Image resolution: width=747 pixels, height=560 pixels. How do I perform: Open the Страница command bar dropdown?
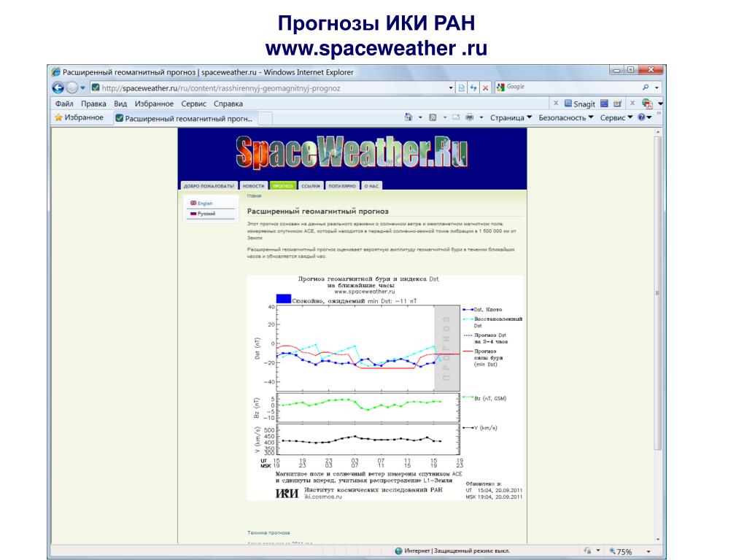pos(511,117)
